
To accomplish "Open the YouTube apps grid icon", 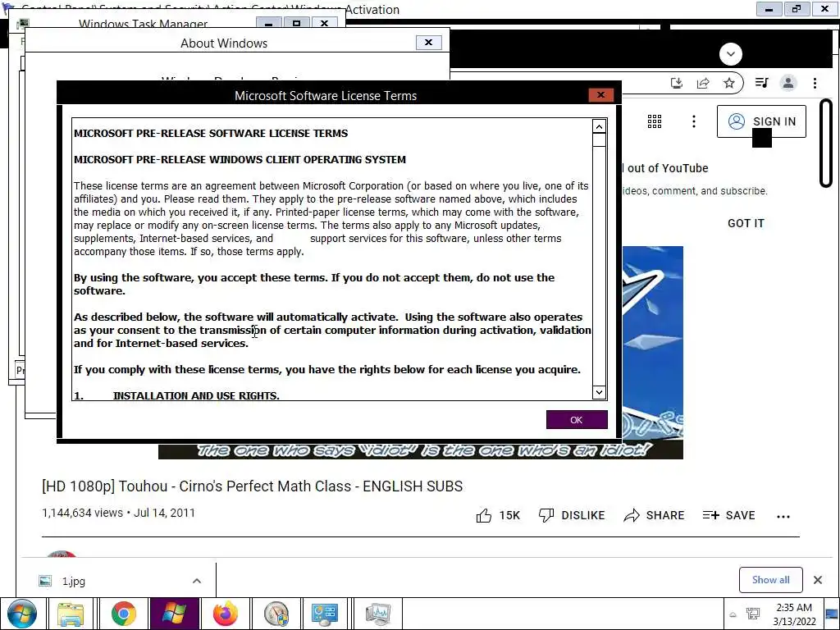I will 654,121.
